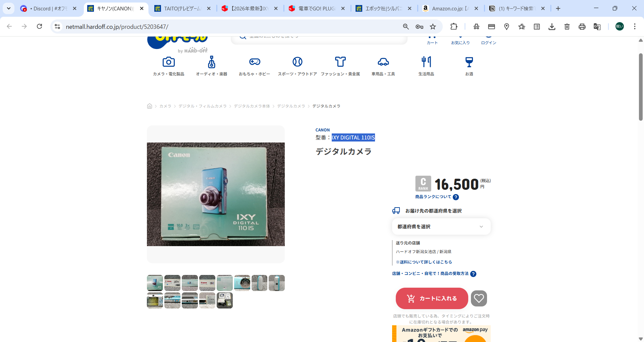Click the map pin extension icon
Screen dimensions: 644x342
(x=506, y=26)
